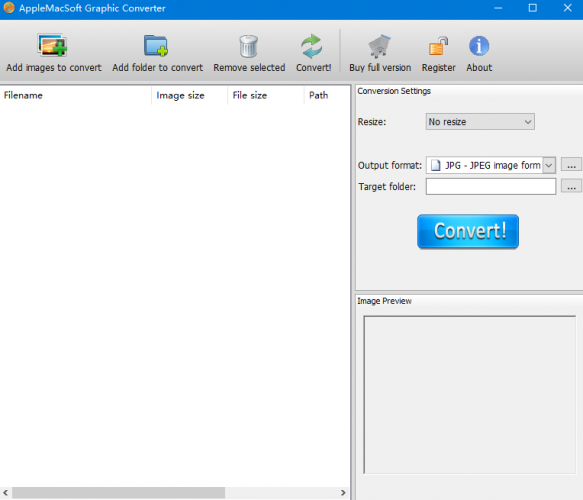Show the About info icon
Screen dimensions: 583x500
coord(479,46)
